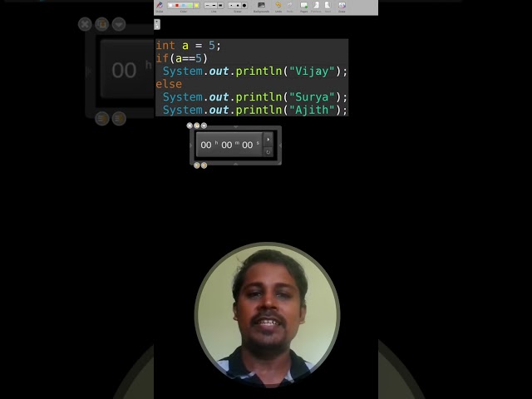
Task: Reset the timer using the circular arrow
Action: tap(268, 152)
